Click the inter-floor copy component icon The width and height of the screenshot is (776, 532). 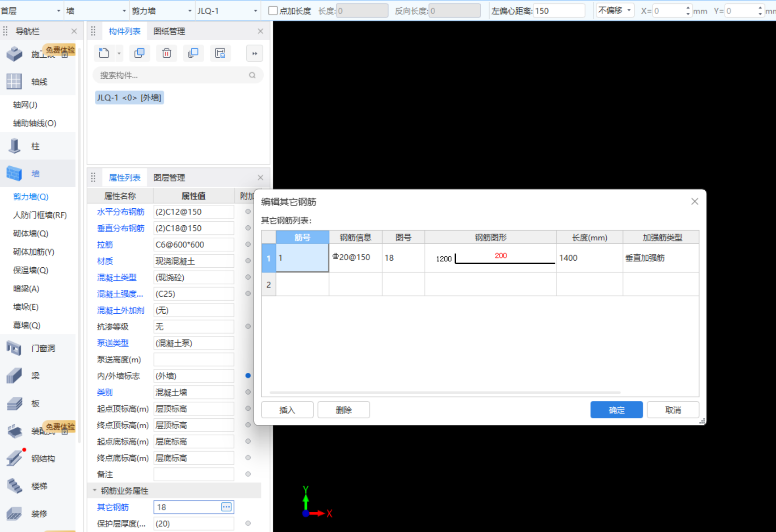point(193,53)
